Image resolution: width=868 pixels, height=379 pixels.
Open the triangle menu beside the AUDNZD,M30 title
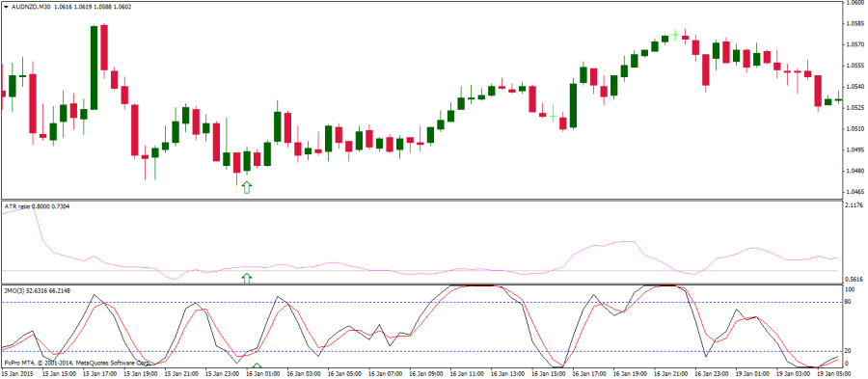point(6,7)
